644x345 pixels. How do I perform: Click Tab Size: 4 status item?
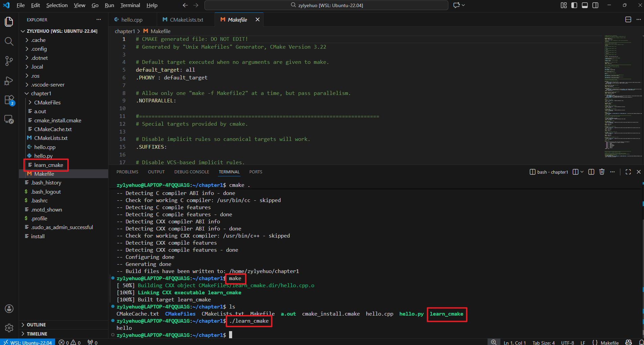click(544, 342)
